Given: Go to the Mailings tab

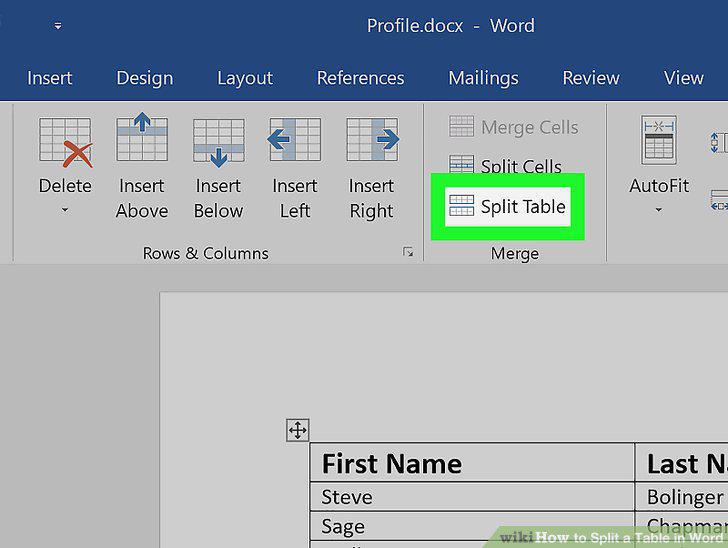Looking at the screenshot, I should tap(483, 78).
